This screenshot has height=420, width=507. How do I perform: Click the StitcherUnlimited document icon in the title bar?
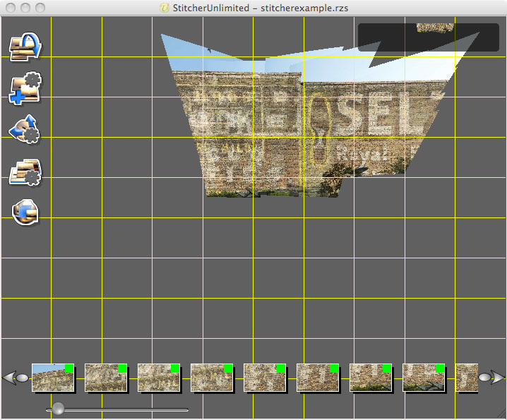tap(165, 8)
